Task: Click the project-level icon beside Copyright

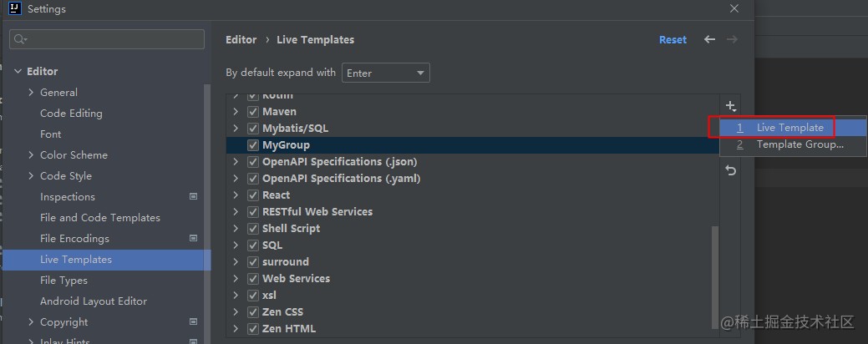Action: point(194,322)
